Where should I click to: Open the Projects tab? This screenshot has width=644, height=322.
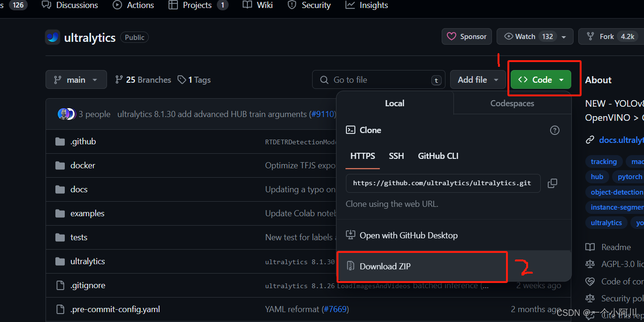point(198,5)
